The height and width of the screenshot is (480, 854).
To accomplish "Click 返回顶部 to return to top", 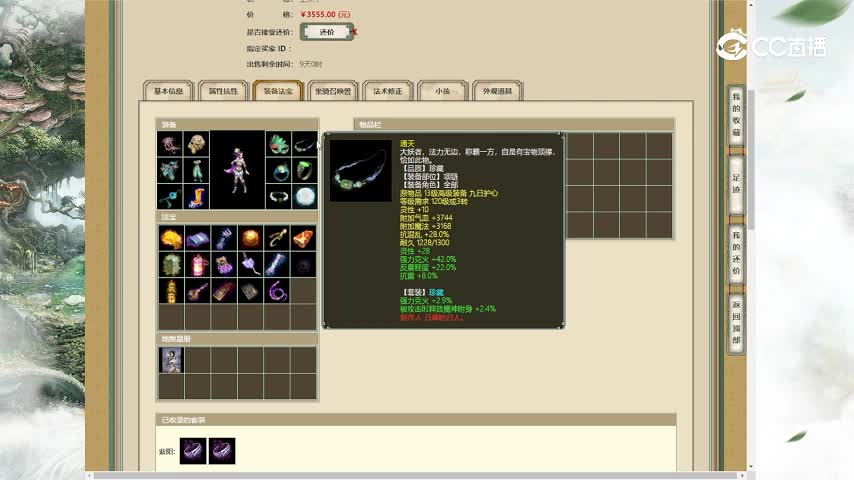I will coord(736,322).
